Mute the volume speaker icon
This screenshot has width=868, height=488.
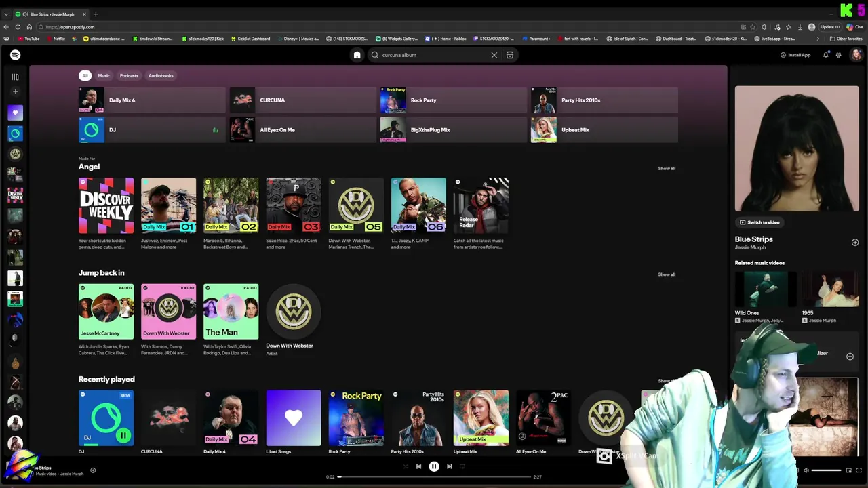click(x=806, y=470)
